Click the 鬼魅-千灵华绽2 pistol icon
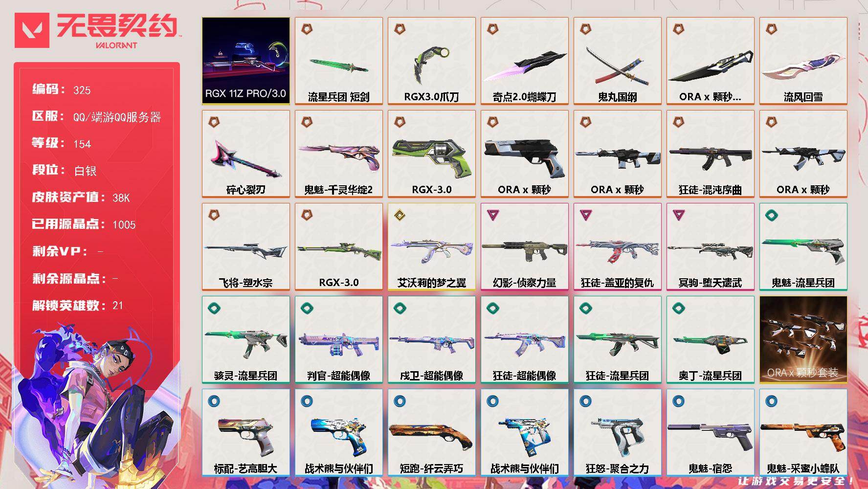The image size is (868, 489). coord(338,157)
